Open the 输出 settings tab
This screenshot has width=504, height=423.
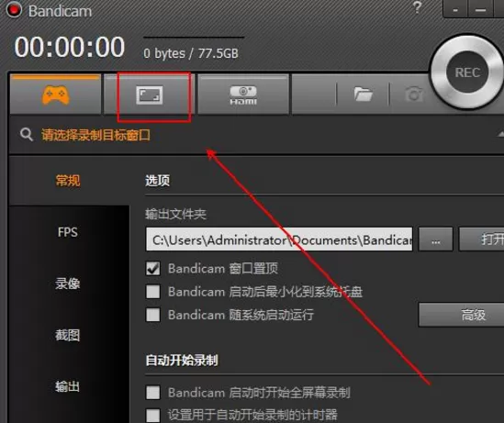pos(67,386)
